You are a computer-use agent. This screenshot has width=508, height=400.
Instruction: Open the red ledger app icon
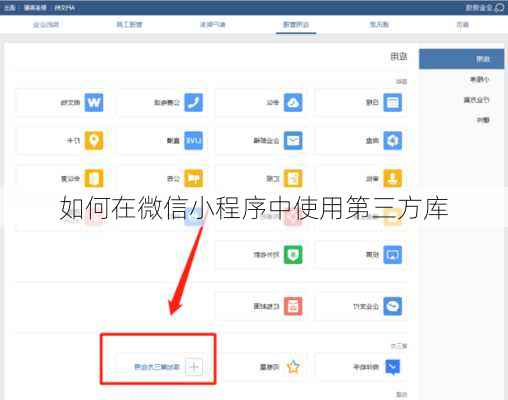[293, 306]
